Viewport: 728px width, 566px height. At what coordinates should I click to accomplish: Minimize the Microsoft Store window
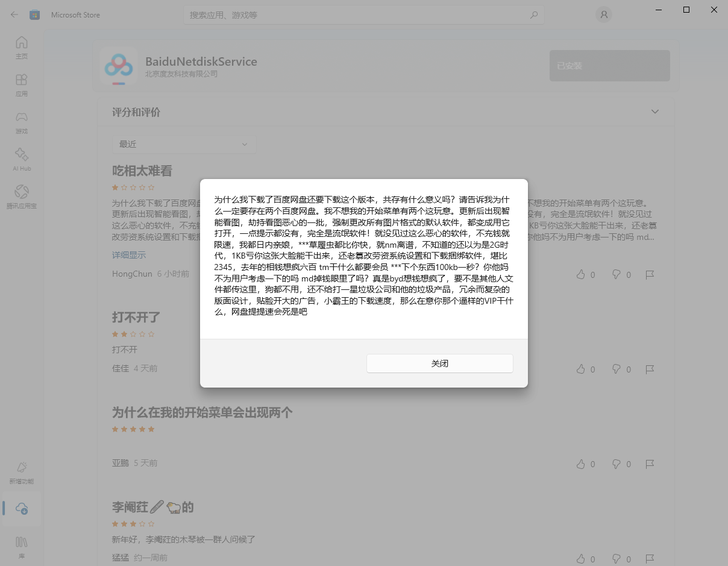pos(658,10)
